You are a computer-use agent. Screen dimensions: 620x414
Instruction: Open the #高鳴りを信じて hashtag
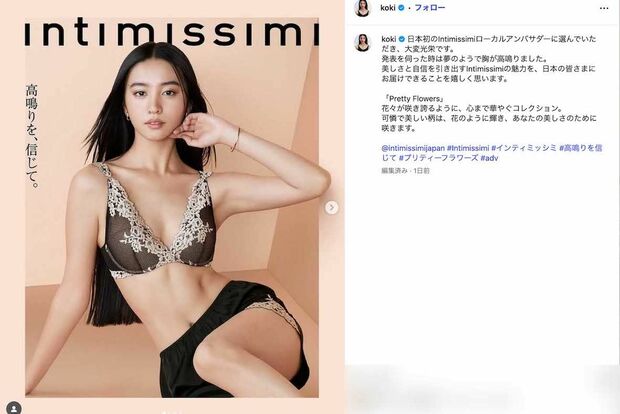coord(491,153)
